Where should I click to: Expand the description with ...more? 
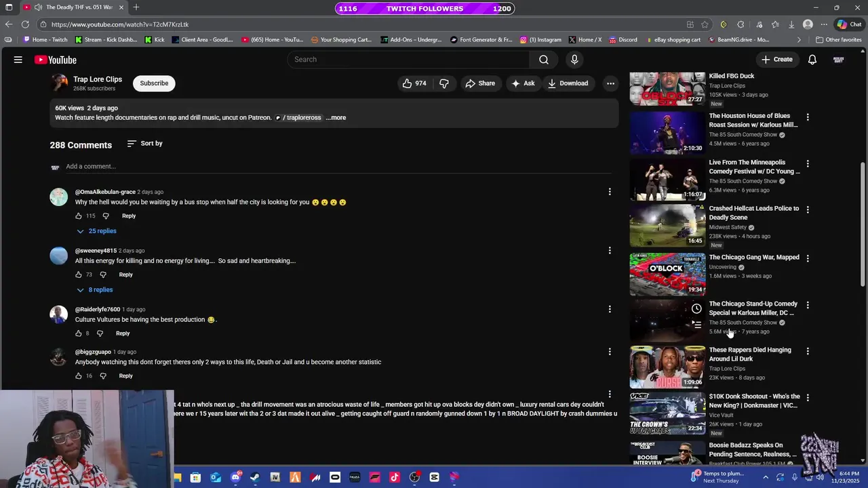coord(336,118)
